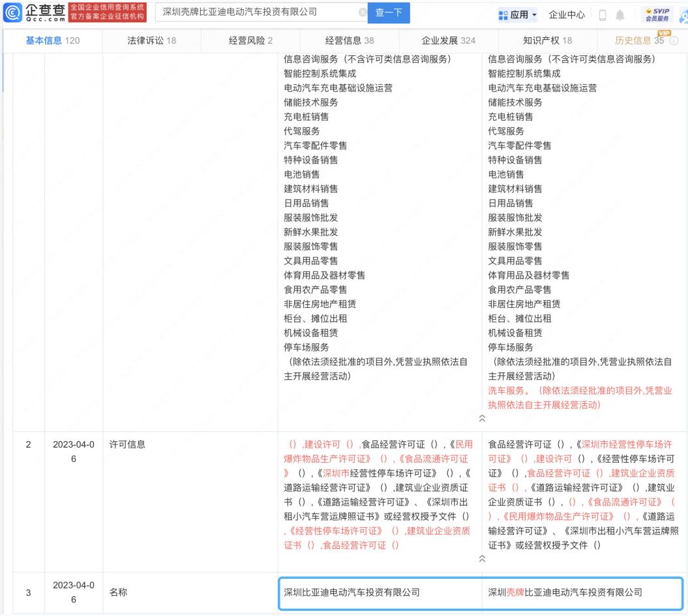Viewport: 688px width, 616px height.
Task: Open the 企业发展 tab
Action: click(x=449, y=40)
